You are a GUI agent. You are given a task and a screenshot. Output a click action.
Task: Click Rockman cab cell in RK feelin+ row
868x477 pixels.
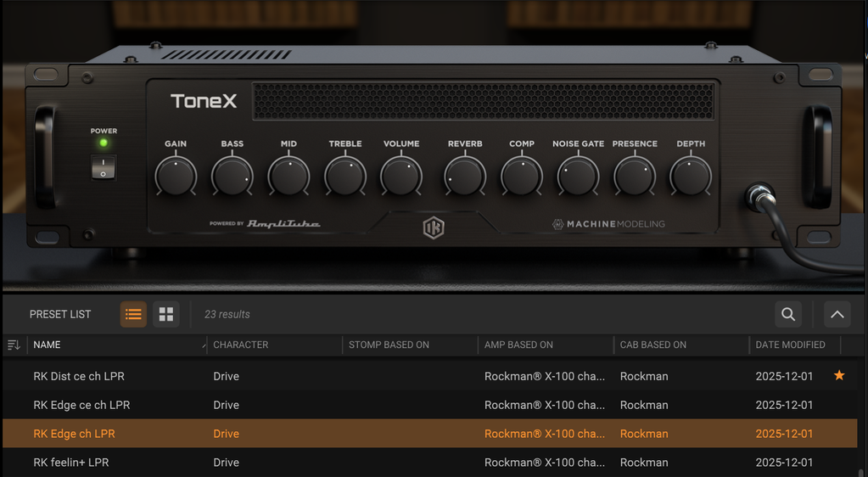(x=644, y=462)
